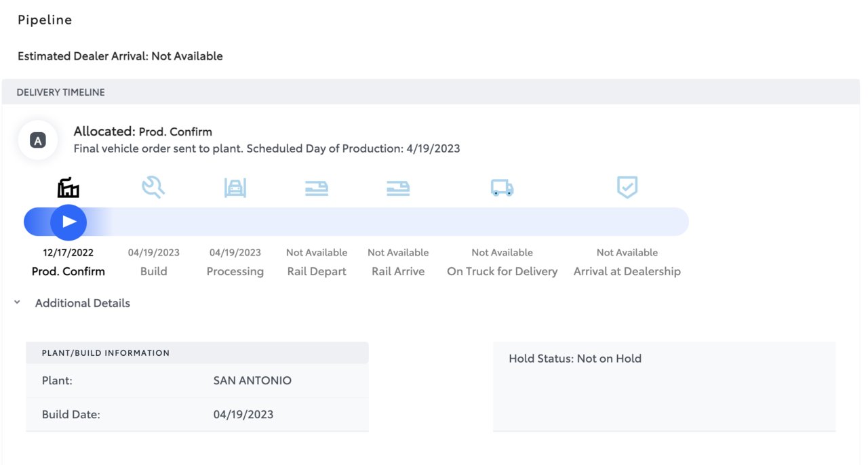Select the Prod. Confirm stage label
This screenshot has width=868, height=465.
pyautogui.click(x=68, y=271)
